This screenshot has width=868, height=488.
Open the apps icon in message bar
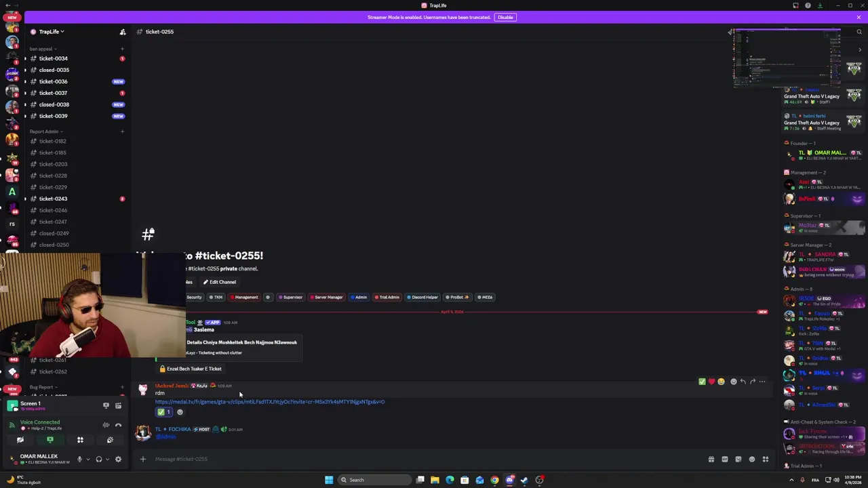765,460
